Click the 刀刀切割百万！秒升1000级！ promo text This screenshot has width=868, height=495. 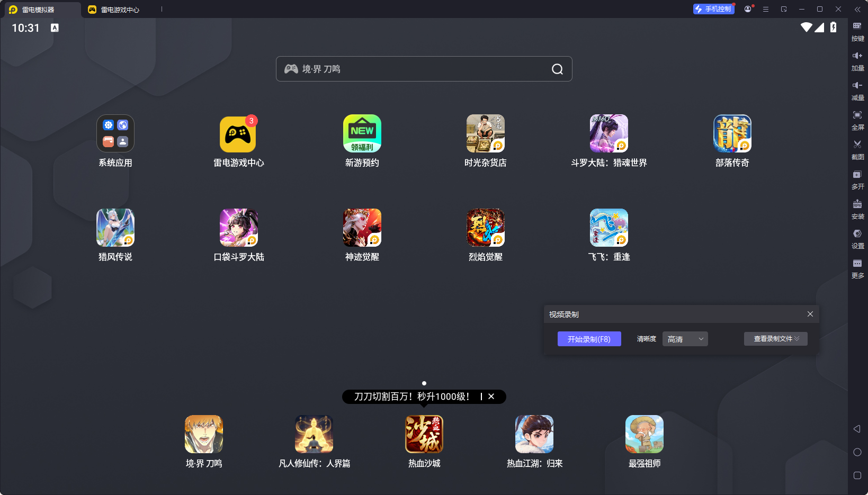point(411,397)
